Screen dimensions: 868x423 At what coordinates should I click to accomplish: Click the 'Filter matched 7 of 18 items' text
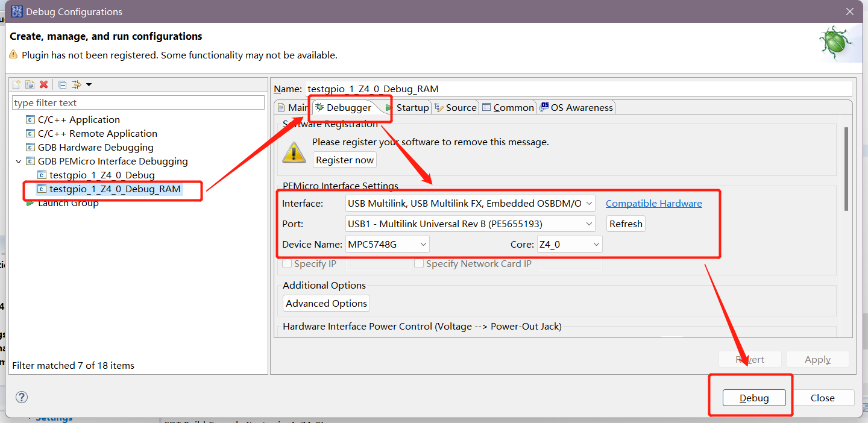click(74, 365)
